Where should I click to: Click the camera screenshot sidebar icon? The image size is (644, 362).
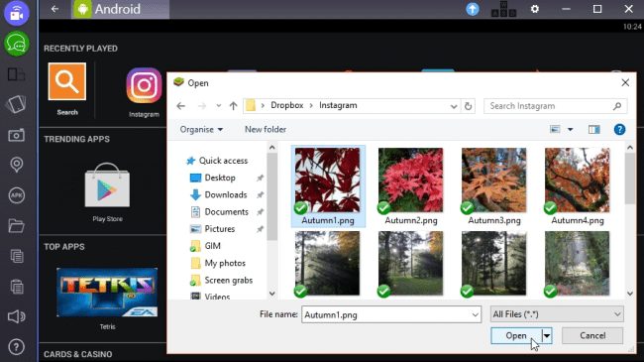[17, 135]
